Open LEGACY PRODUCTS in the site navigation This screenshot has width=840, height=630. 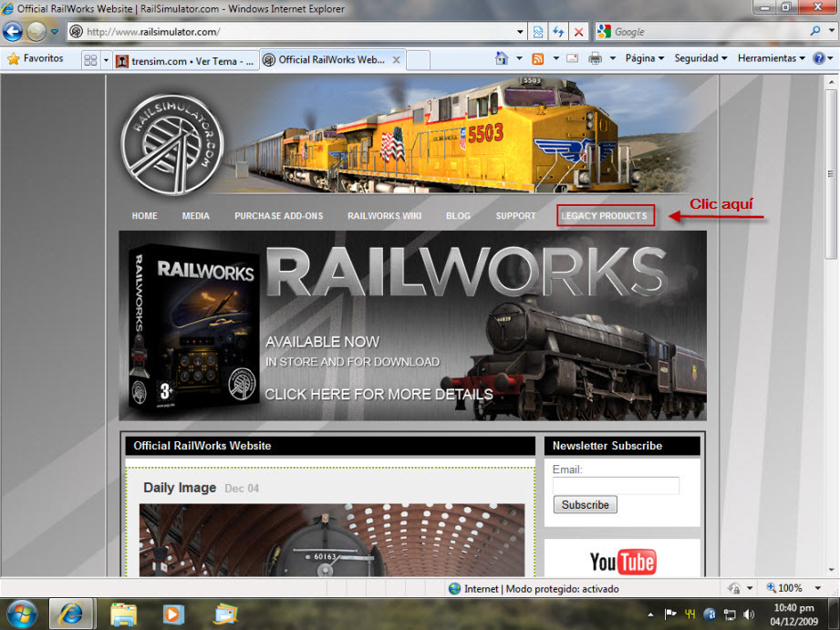coord(604,216)
